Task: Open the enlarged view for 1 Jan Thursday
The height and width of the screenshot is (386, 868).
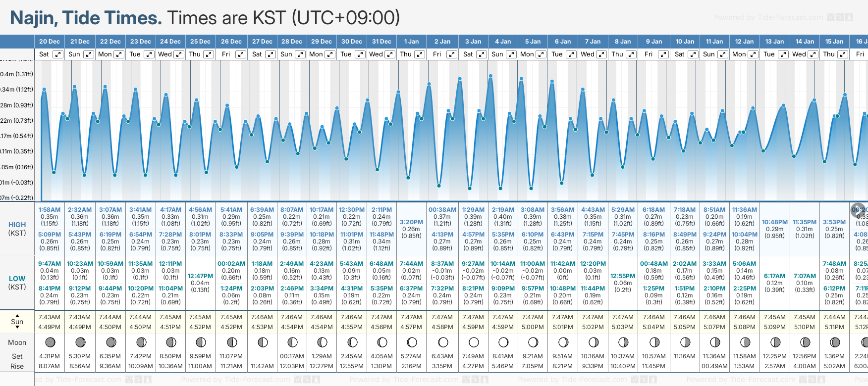Action: click(x=420, y=54)
